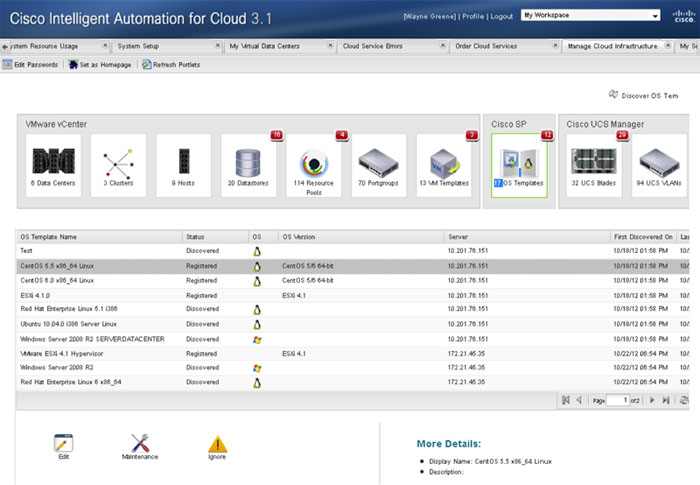Viewport: 700px width, 485px height.
Task: Click Refresh Portlets
Action: [171, 65]
